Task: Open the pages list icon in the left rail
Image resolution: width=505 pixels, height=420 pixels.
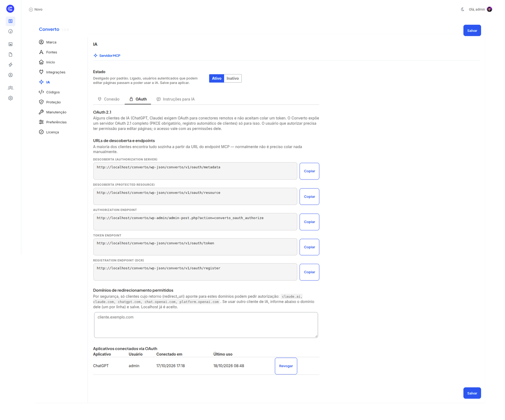Action: 10,21
